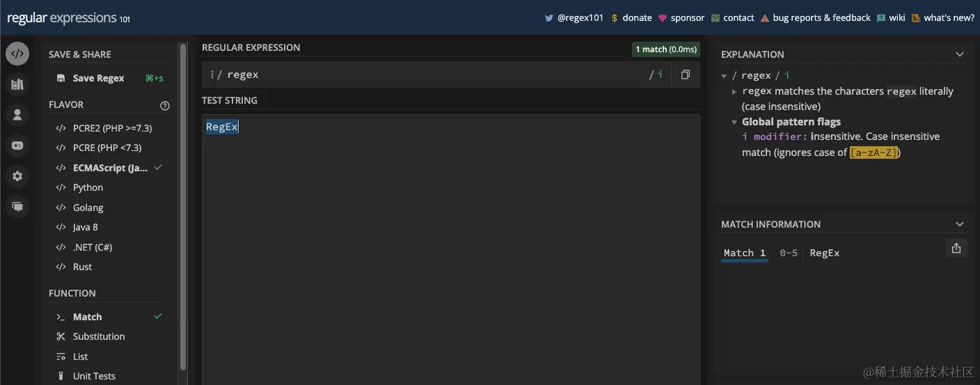Collapse Global pattern flags section
The image size is (980, 385).
[x=734, y=122]
